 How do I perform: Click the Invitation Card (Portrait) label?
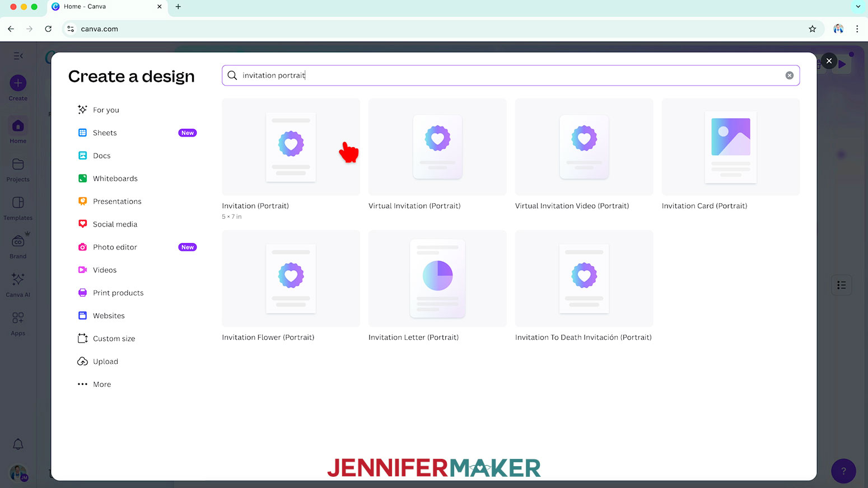point(704,206)
